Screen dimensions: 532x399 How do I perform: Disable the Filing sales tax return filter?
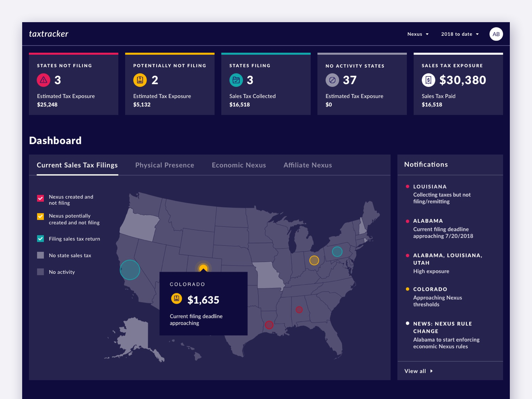(x=40, y=239)
